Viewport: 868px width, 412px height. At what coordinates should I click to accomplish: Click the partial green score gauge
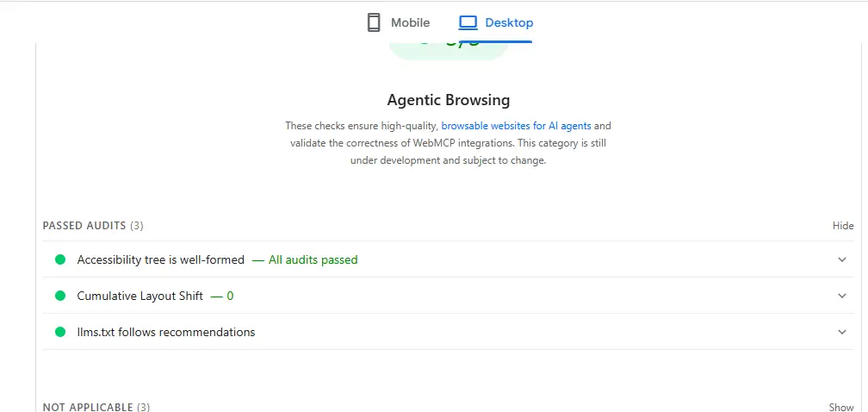(x=449, y=50)
